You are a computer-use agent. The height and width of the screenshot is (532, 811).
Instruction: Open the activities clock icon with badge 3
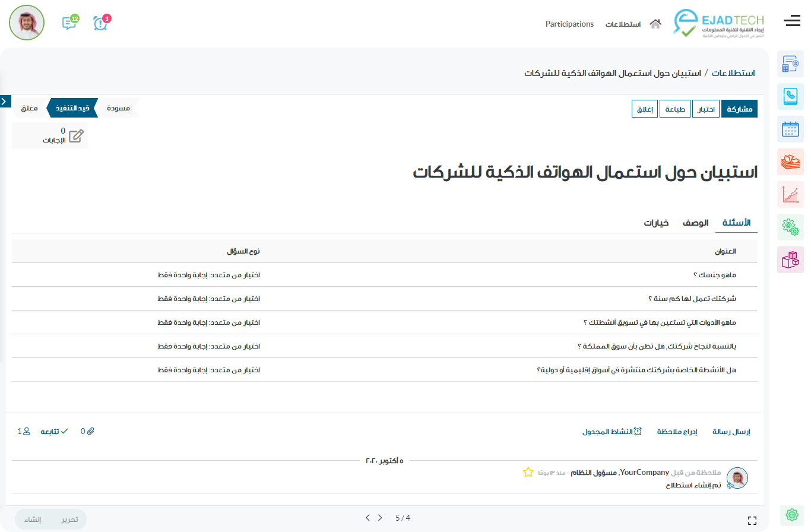tap(101, 23)
